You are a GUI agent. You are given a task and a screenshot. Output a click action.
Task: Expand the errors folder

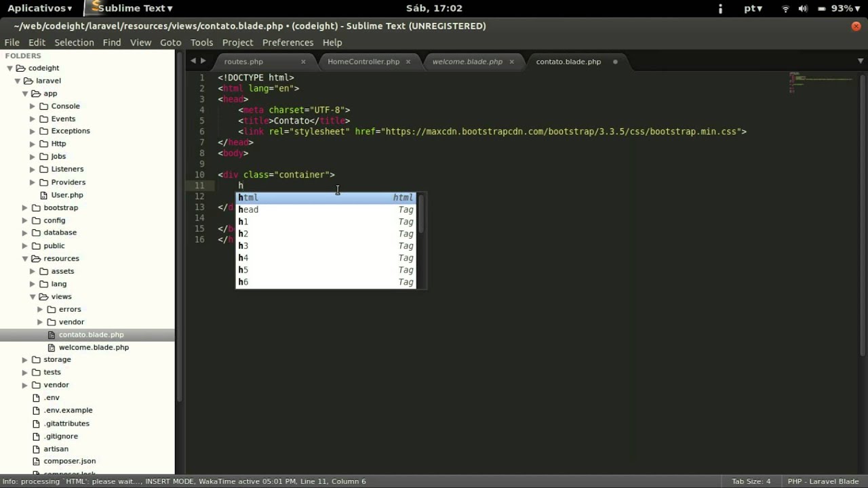[40, 309]
